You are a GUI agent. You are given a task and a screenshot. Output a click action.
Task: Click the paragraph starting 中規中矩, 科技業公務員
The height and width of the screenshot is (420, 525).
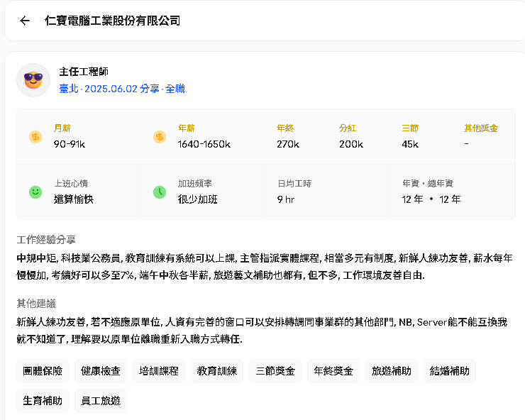click(265, 267)
